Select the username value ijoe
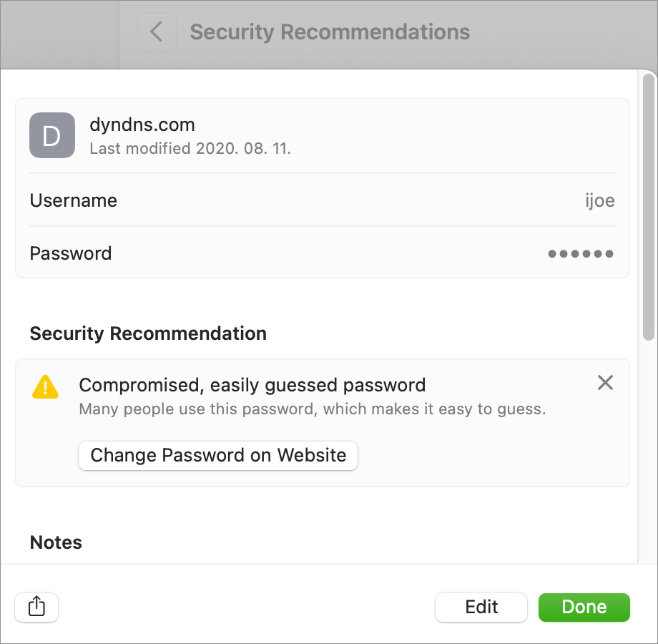This screenshot has width=658, height=644. [x=600, y=200]
